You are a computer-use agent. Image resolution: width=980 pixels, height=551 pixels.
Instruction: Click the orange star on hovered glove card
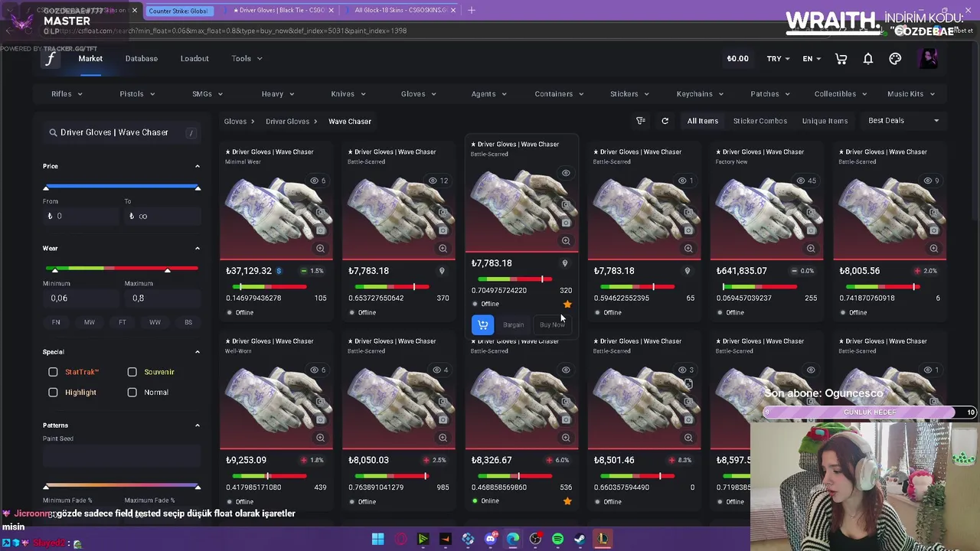point(567,304)
